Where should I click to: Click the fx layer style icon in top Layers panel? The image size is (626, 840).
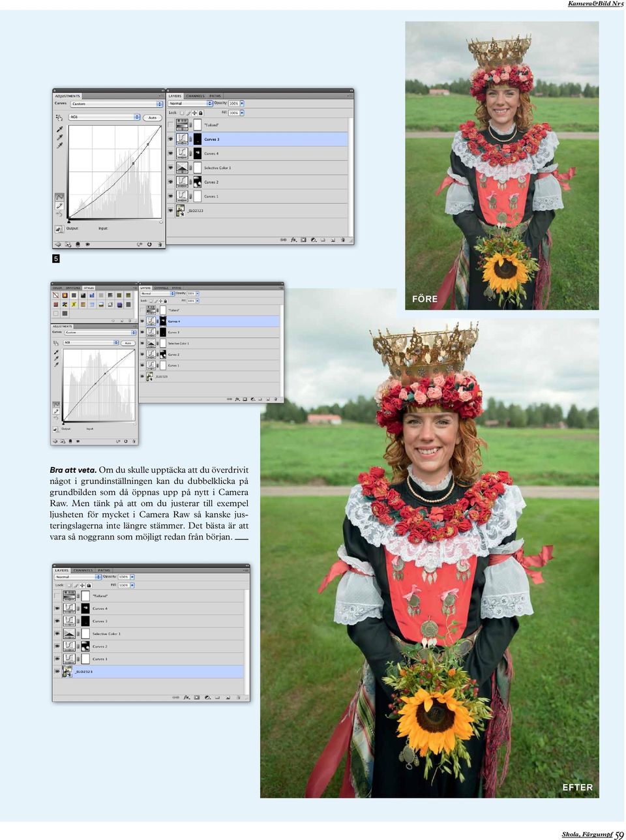tap(293, 240)
